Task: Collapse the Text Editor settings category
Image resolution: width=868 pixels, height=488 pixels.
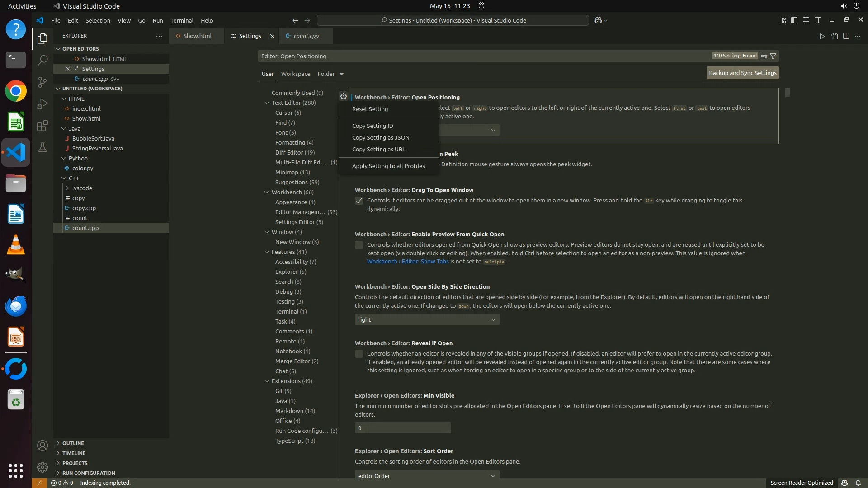Action: coord(267,103)
